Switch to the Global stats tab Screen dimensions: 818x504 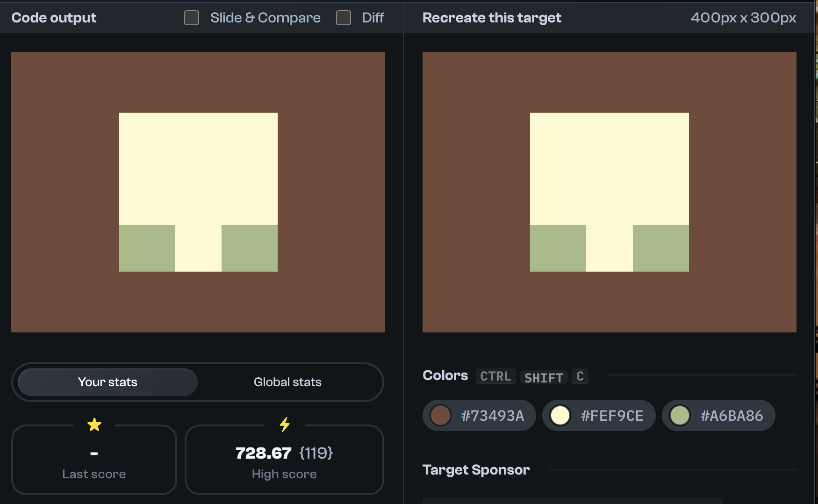(287, 382)
